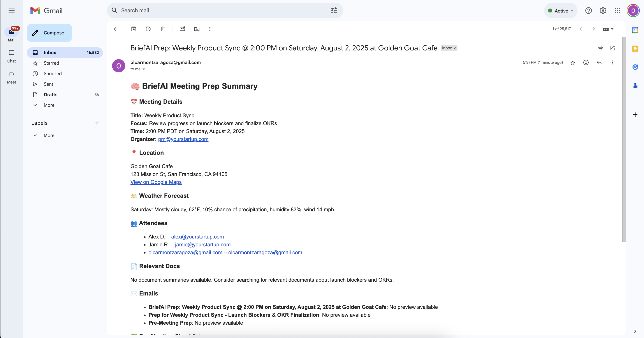Go to the Snoozed folder
The image size is (644, 338).
point(53,74)
